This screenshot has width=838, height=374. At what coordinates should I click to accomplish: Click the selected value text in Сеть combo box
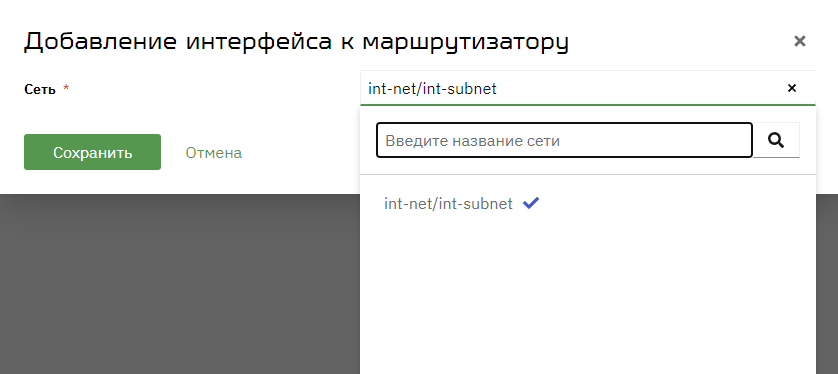tap(432, 89)
